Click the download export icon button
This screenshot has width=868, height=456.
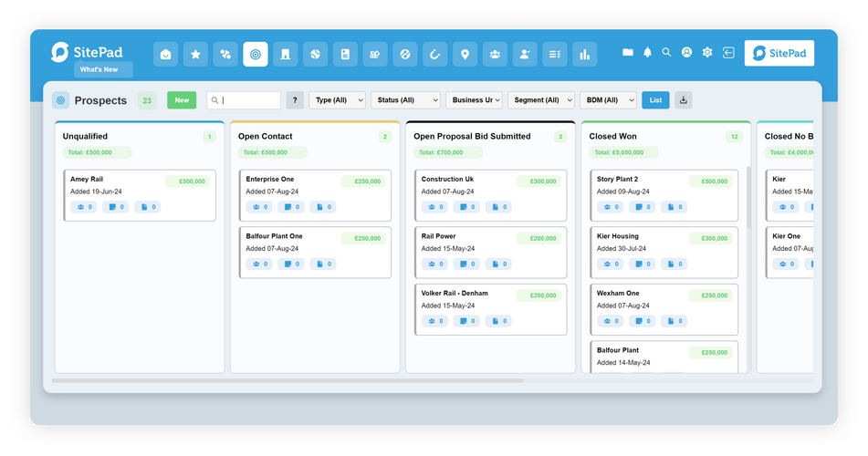(x=683, y=100)
